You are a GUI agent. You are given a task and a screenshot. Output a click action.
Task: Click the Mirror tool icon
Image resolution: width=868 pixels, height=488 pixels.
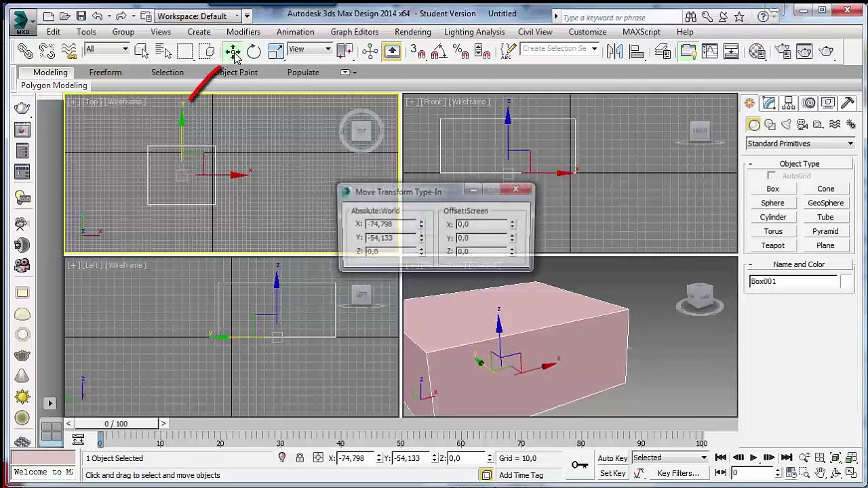click(614, 51)
